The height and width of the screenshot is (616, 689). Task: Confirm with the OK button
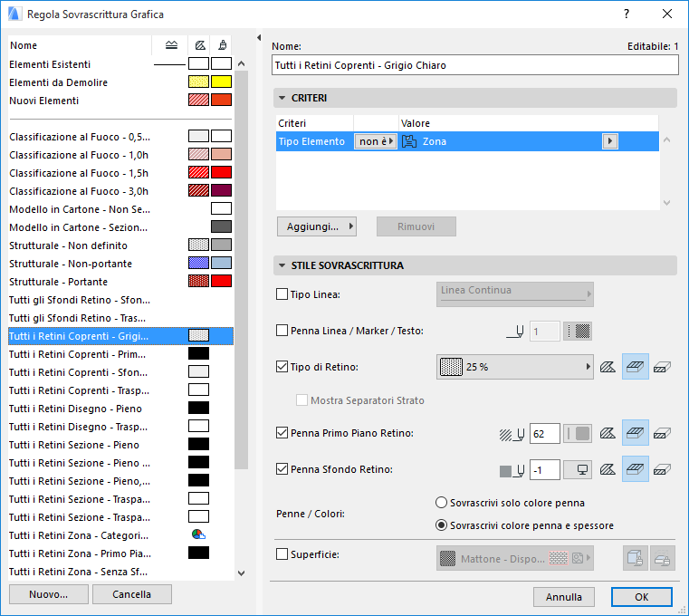coord(642,597)
